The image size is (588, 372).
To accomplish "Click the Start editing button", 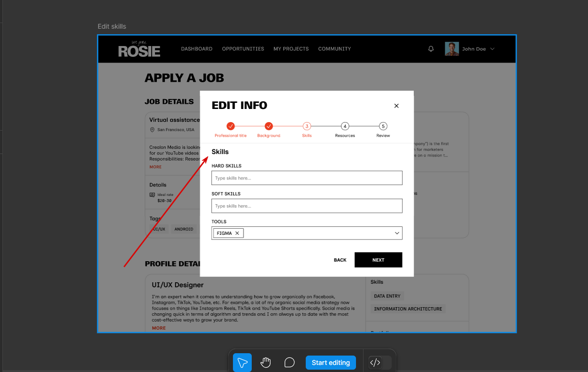I will pyautogui.click(x=331, y=363).
